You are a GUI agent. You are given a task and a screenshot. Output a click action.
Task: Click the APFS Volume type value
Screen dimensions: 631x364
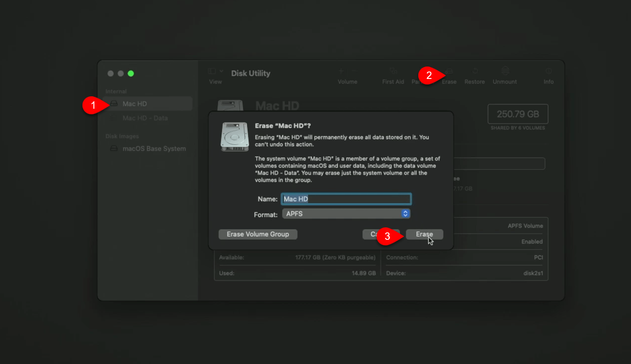click(x=525, y=226)
